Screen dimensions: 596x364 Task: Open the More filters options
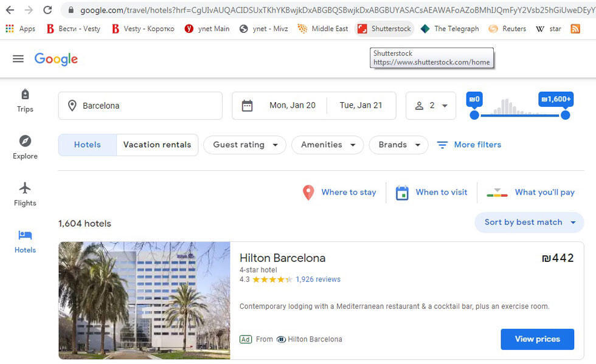[x=469, y=145]
